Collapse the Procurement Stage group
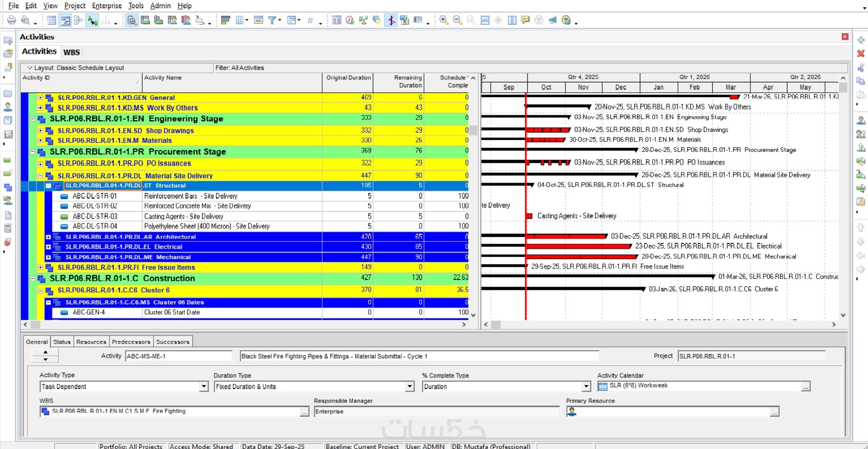The height and width of the screenshot is (449, 868). [x=33, y=152]
